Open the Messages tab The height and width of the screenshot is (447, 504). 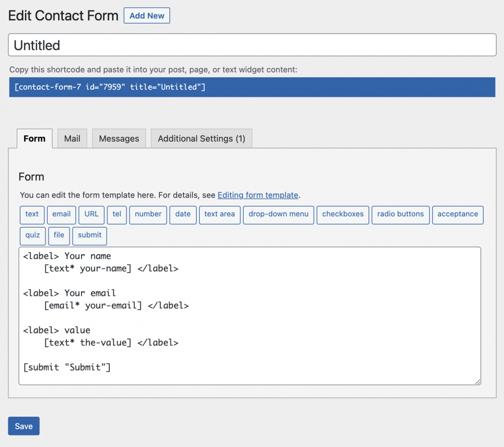(119, 138)
